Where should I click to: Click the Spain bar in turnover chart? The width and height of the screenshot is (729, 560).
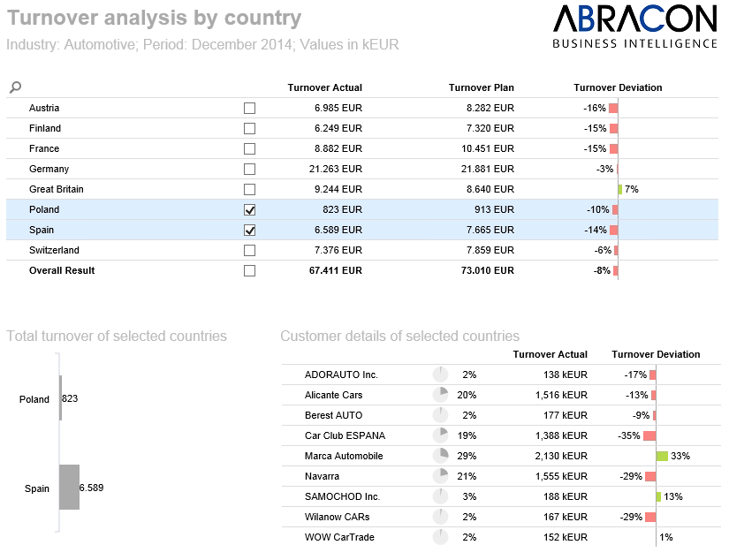point(69,488)
